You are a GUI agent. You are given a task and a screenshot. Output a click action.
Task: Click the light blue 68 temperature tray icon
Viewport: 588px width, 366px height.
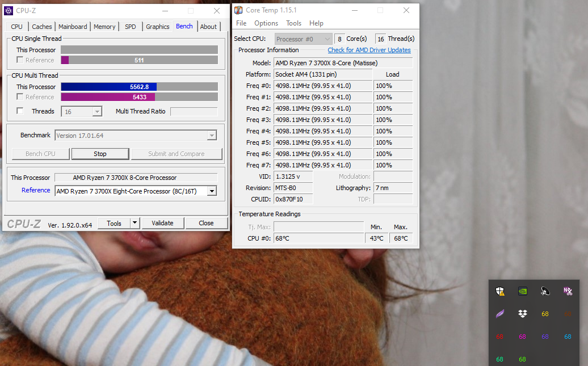tap(568, 336)
